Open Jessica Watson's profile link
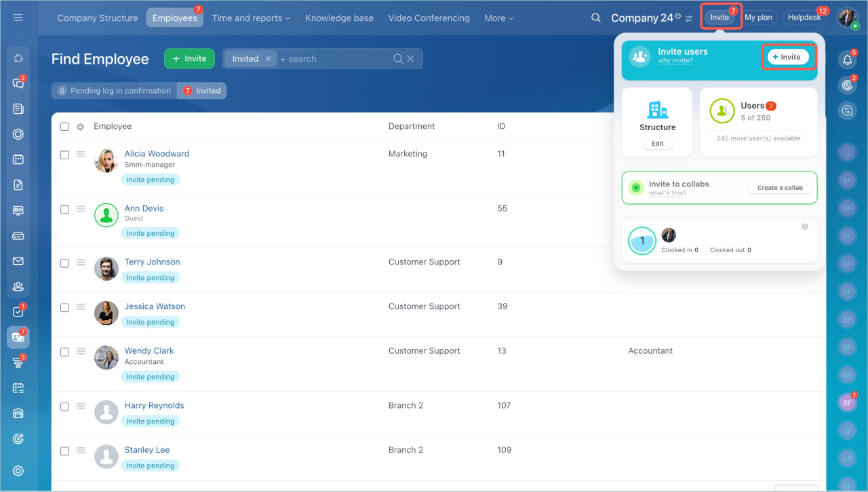This screenshot has height=492, width=868. coord(155,306)
